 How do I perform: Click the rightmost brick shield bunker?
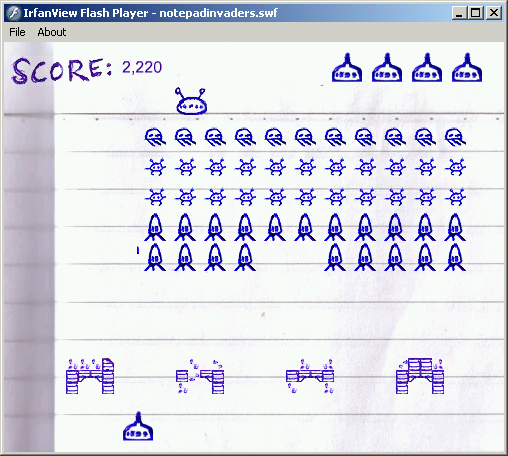[420, 376]
